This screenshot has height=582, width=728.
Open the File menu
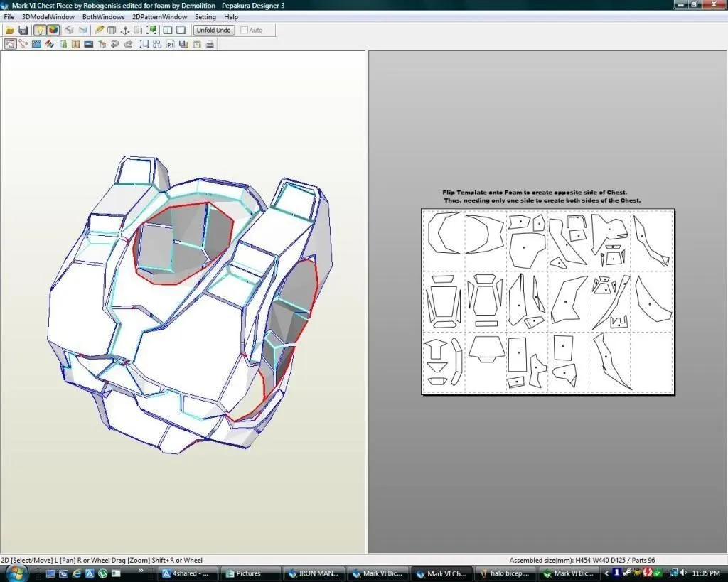pyautogui.click(x=9, y=17)
